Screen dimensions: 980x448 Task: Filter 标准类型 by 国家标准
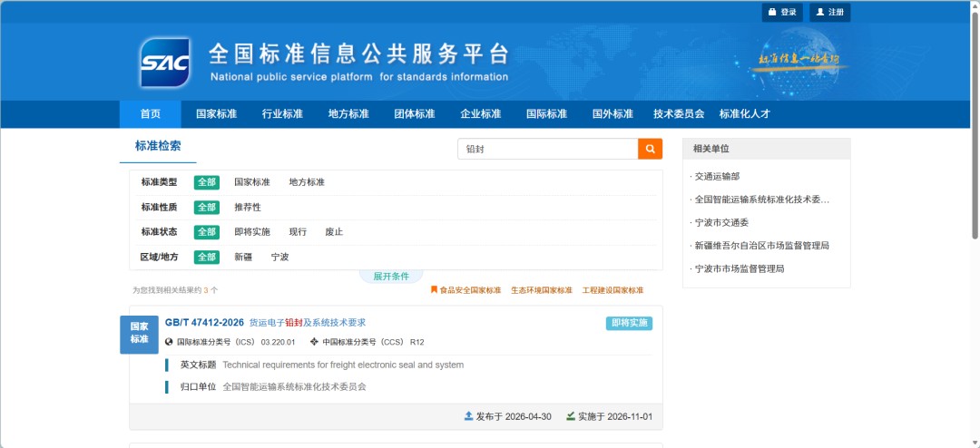(x=252, y=182)
